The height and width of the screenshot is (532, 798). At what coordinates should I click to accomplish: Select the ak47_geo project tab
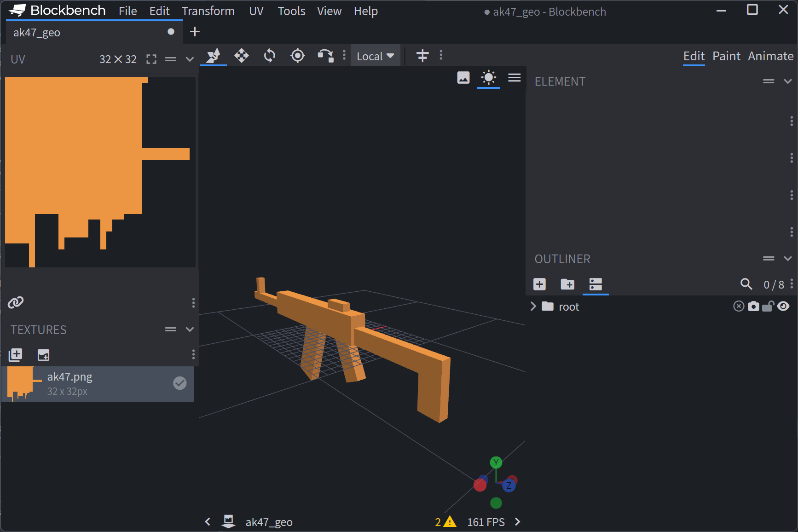click(x=94, y=32)
